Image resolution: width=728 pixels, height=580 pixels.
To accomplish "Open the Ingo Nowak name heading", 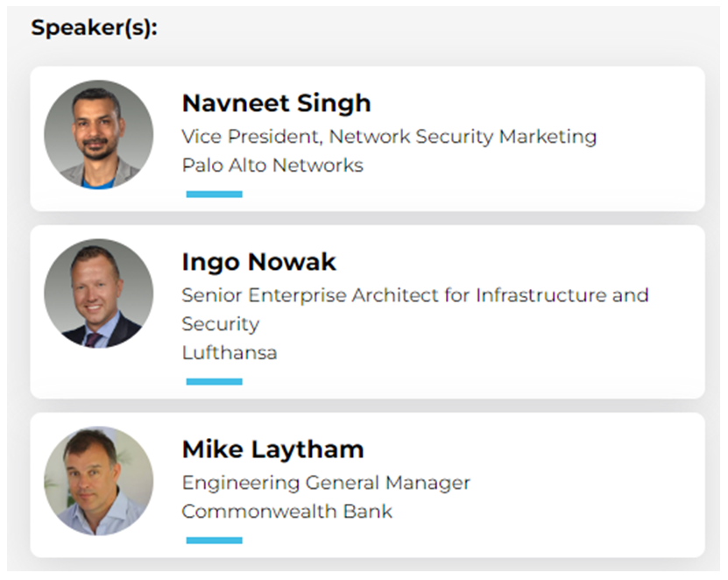I will coord(258,262).
